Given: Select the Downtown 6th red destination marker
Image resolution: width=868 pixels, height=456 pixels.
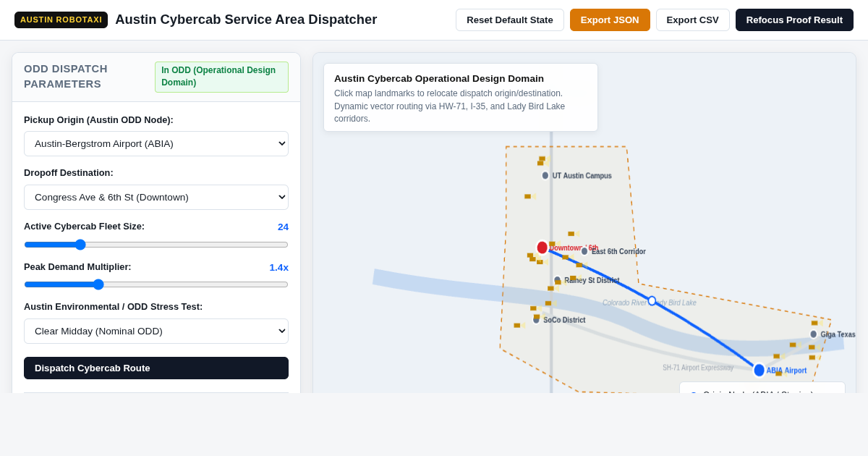Looking at the screenshot, I should click(x=542, y=248).
